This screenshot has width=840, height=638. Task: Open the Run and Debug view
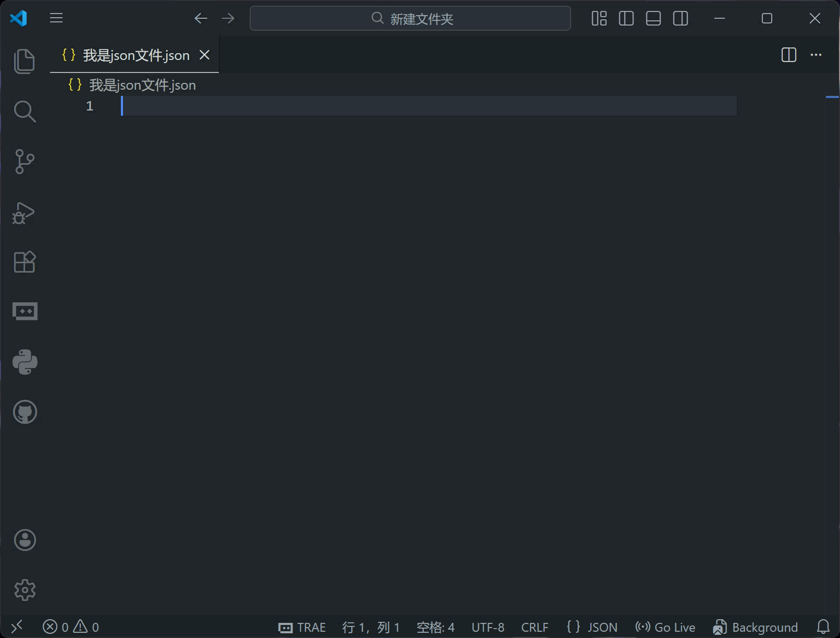click(x=24, y=213)
